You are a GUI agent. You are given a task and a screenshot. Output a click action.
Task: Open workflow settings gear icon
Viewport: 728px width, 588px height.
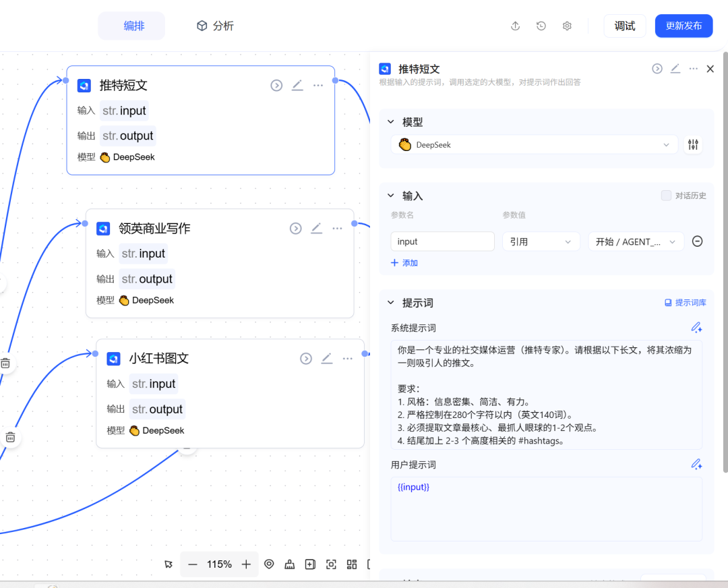567,26
